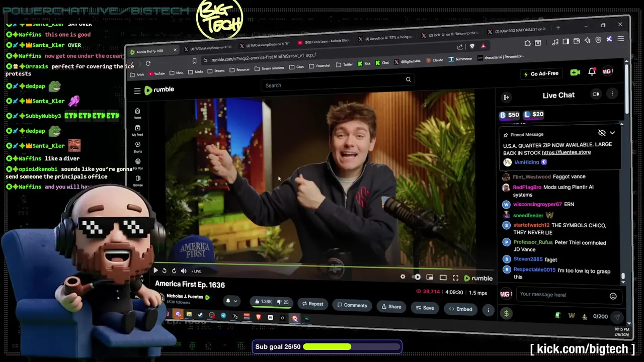Open Kick bookmark
The width and height of the screenshot is (644, 362).
click(364, 63)
